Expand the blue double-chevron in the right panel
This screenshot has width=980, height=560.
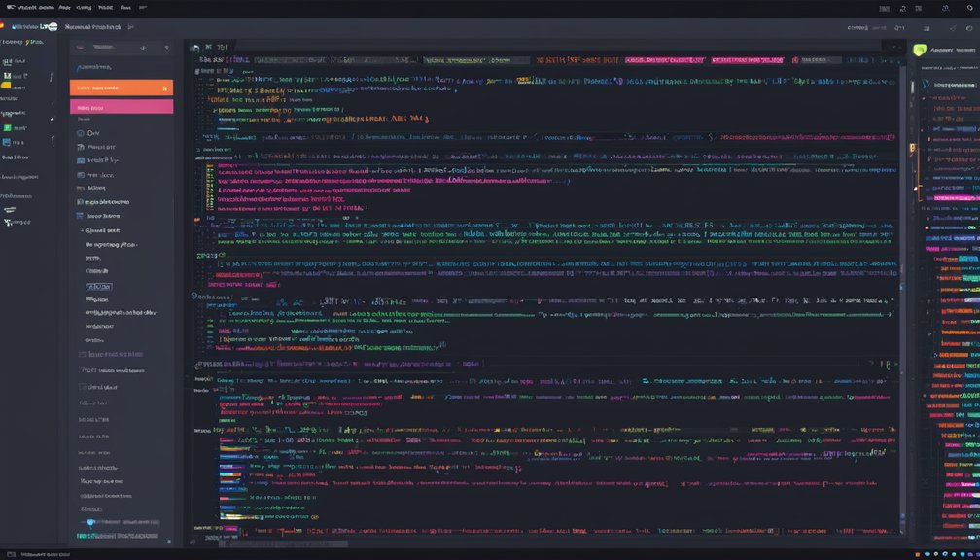(925, 85)
